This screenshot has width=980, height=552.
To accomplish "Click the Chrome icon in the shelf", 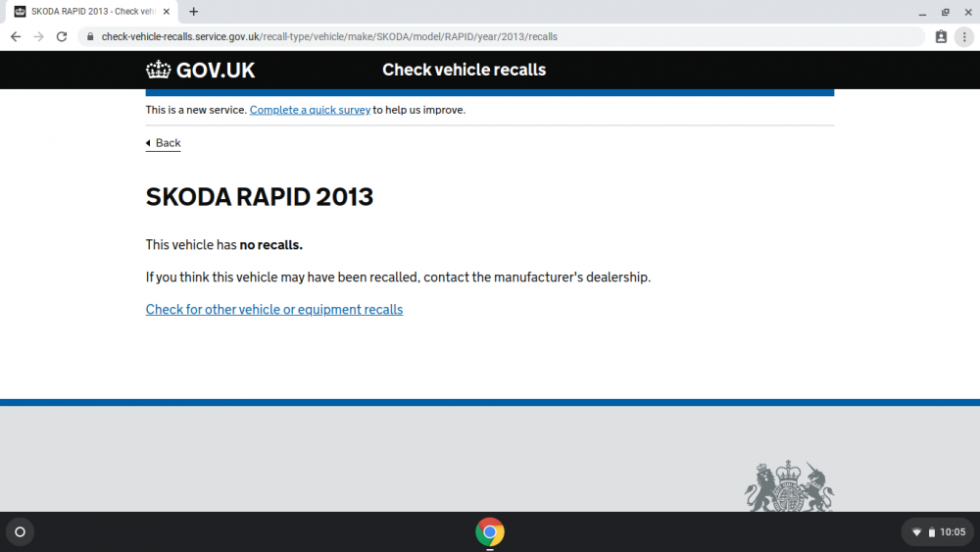I will click(x=490, y=532).
